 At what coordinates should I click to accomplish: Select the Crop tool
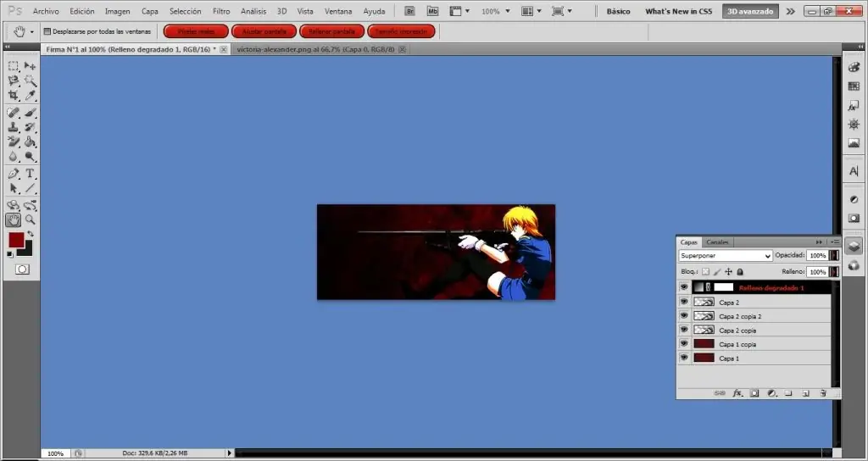pyautogui.click(x=14, y=96)
